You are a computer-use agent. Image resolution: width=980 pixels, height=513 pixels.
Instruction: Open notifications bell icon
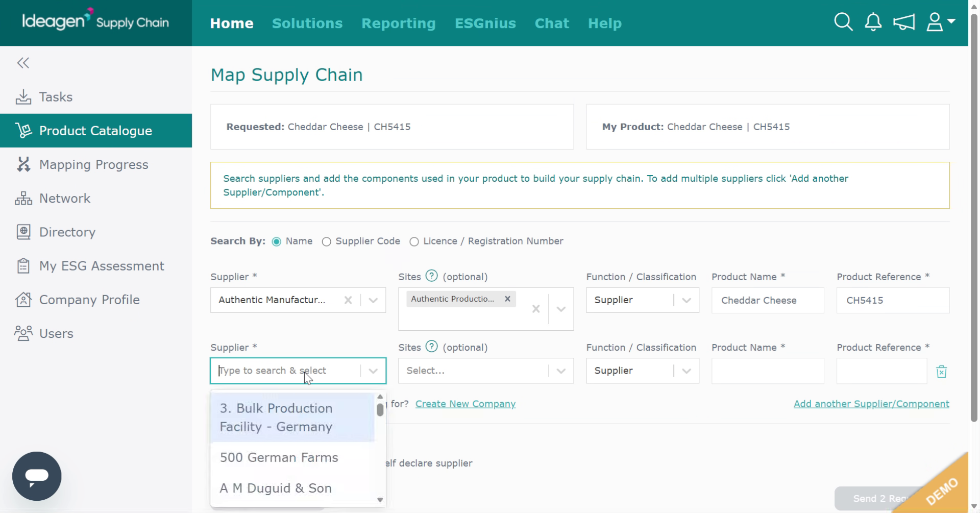(873, 22)
